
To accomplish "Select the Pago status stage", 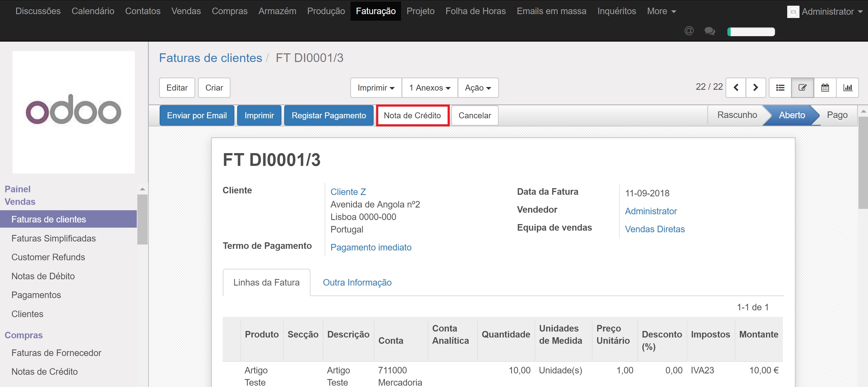I will tap(837, 115).
